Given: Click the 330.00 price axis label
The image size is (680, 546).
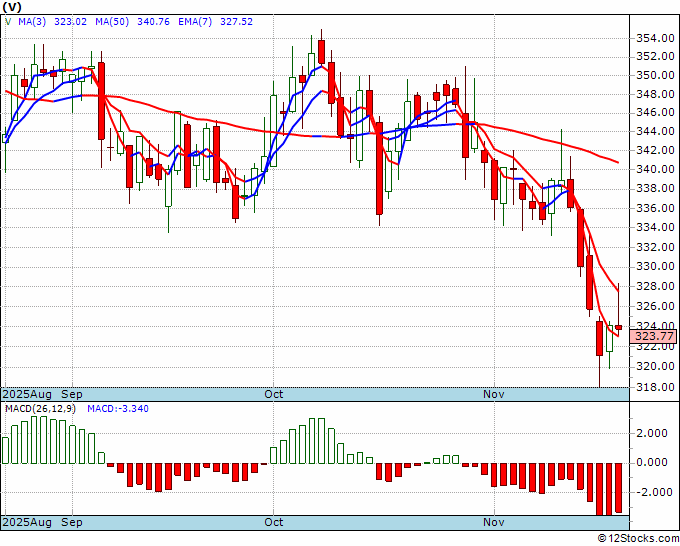Looking at the screenshot, I should [x=655, y=266].
